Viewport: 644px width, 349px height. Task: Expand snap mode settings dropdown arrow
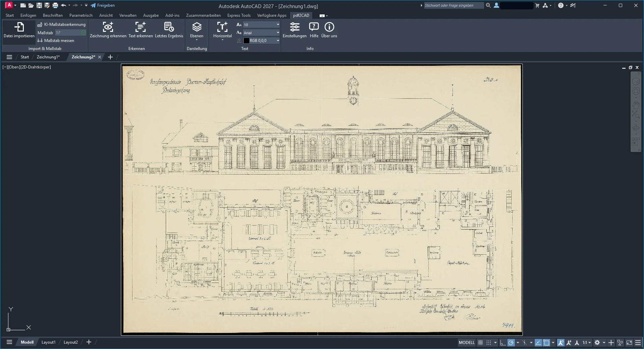(x=495, y=343)
